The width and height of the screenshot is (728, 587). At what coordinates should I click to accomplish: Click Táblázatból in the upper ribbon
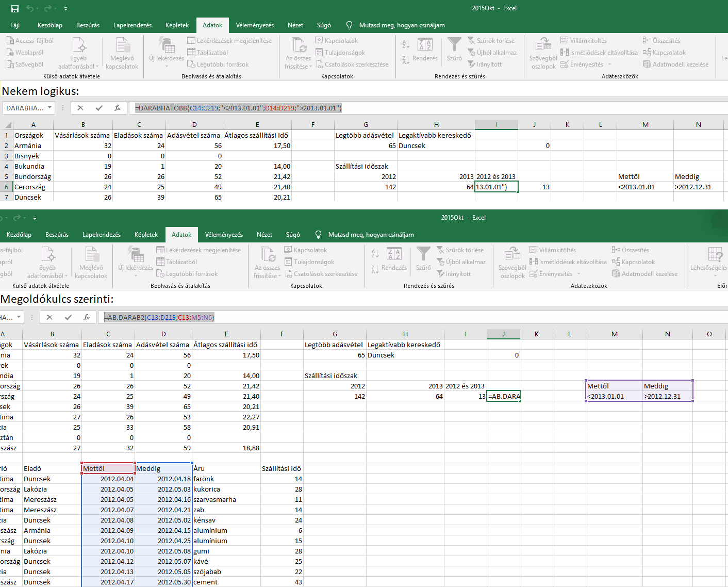208,53
